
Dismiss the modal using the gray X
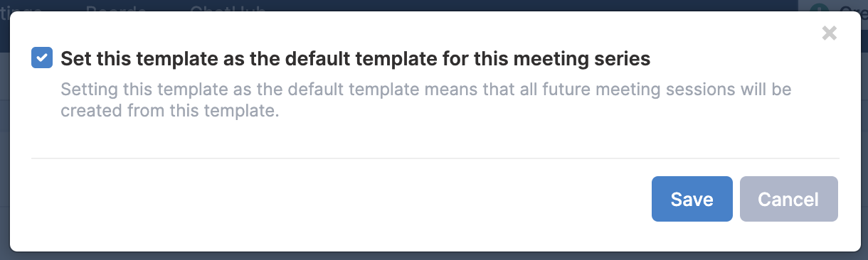(x=829, y=33)
